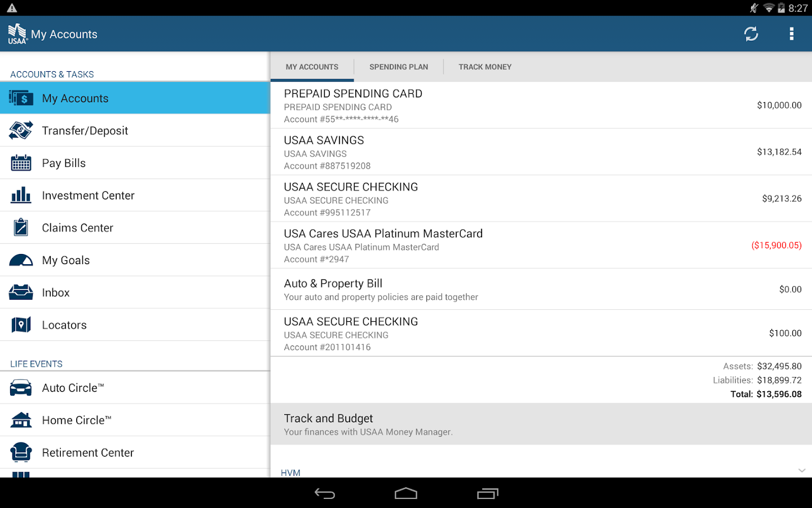Open the Auto & Property Bill row

541,289
